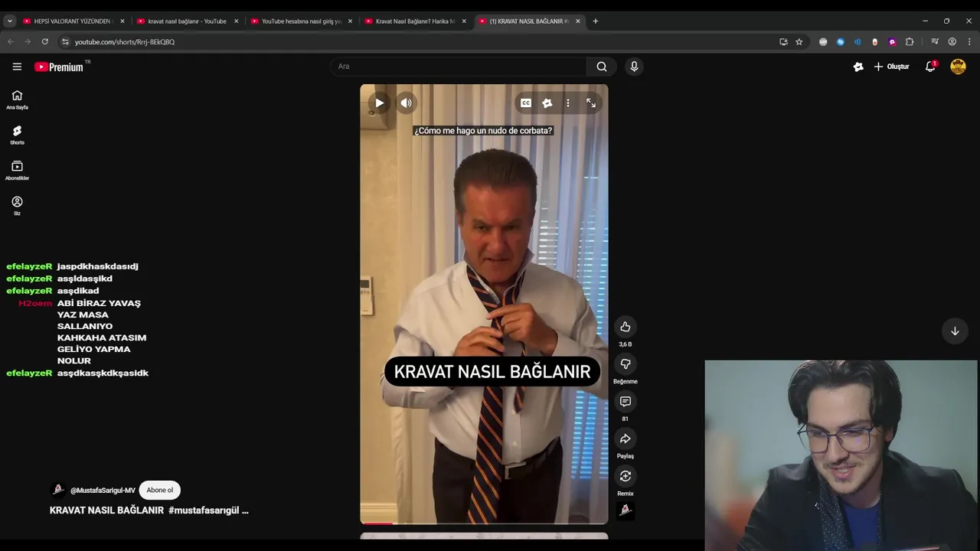Open the Shazam extension icon
980x551 pixels.
[x=840, y=42]
